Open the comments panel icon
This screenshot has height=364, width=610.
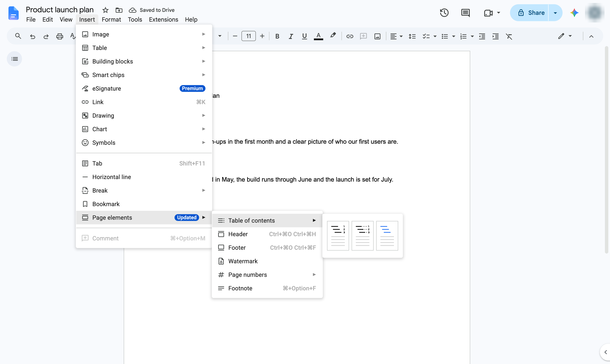click(x=465, y=13)
